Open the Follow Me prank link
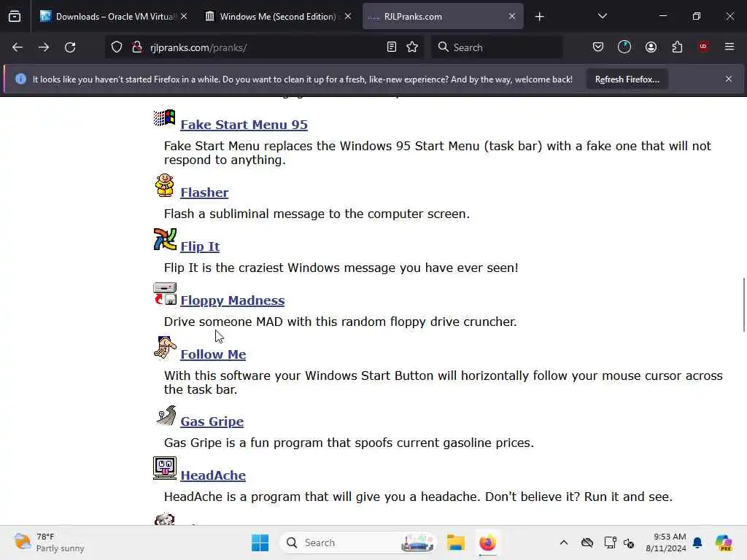Viewport: 747px width, 560px height. [213, 354]
